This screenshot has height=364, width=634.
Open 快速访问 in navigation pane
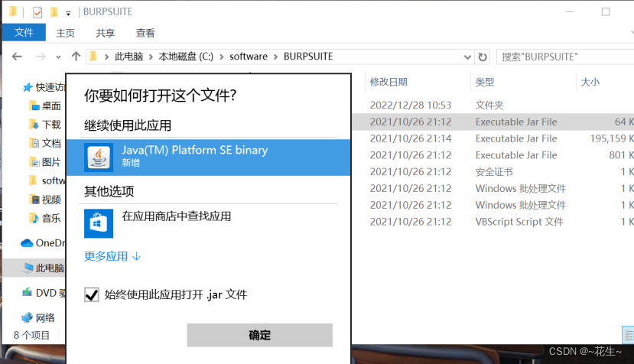coord(44,87)
